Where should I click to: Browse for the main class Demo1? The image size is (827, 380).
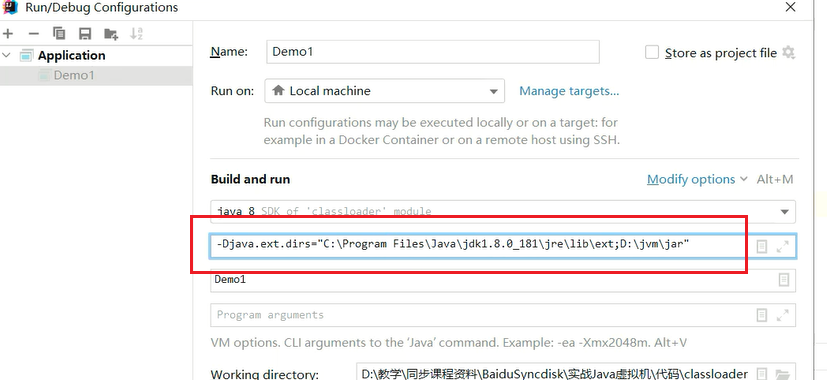[x=784, y=280]
